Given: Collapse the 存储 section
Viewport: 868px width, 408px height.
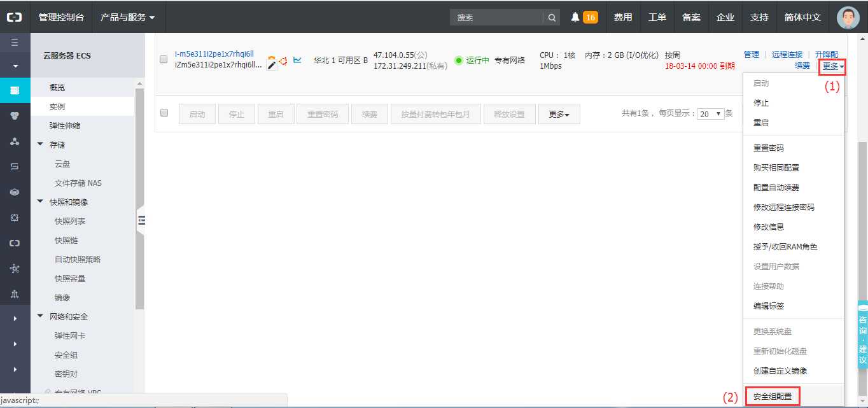Looking at the screenshot, I should (41, 144).
